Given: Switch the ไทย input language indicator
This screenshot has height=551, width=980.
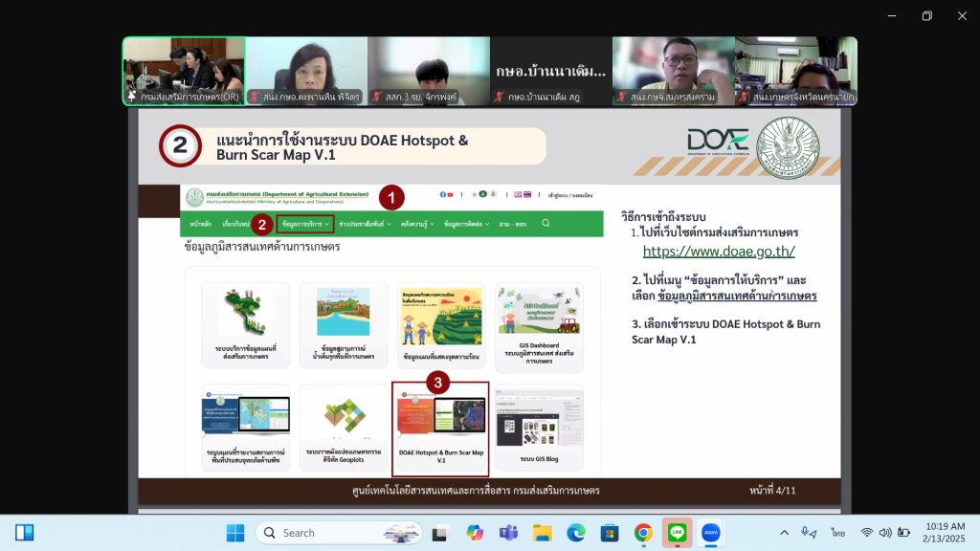Looking at the screenshot, I should tap(838, 533).
